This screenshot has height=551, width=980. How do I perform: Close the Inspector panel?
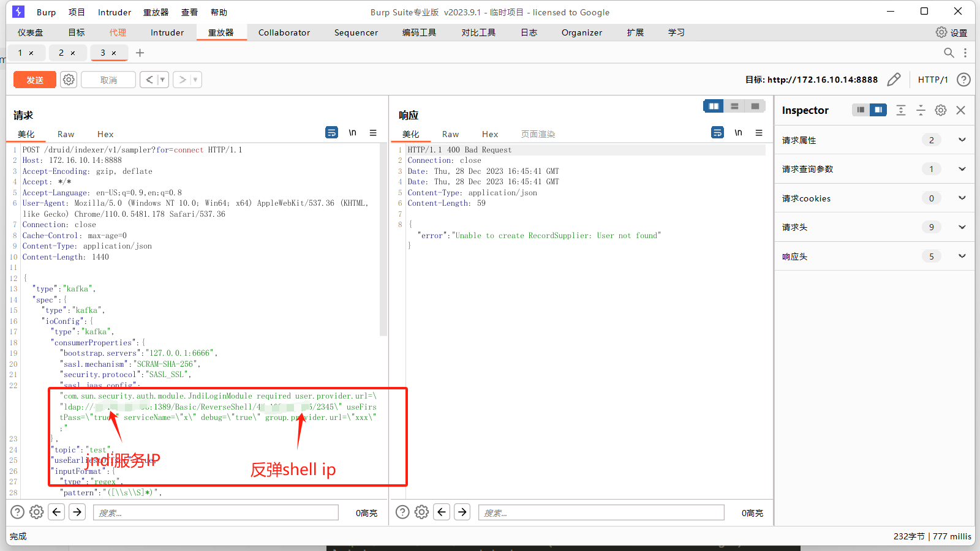[x=960, y=110]
